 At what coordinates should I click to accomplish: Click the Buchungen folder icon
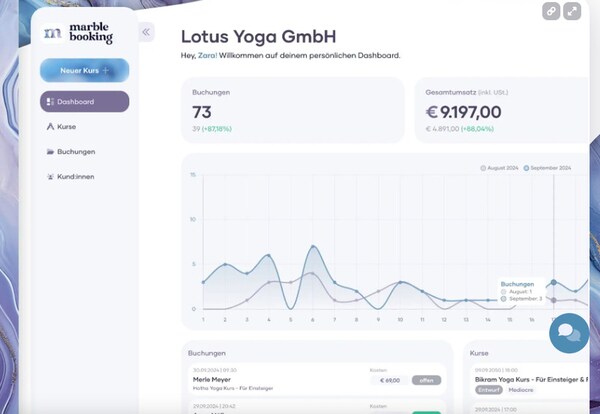click(50, 152)
